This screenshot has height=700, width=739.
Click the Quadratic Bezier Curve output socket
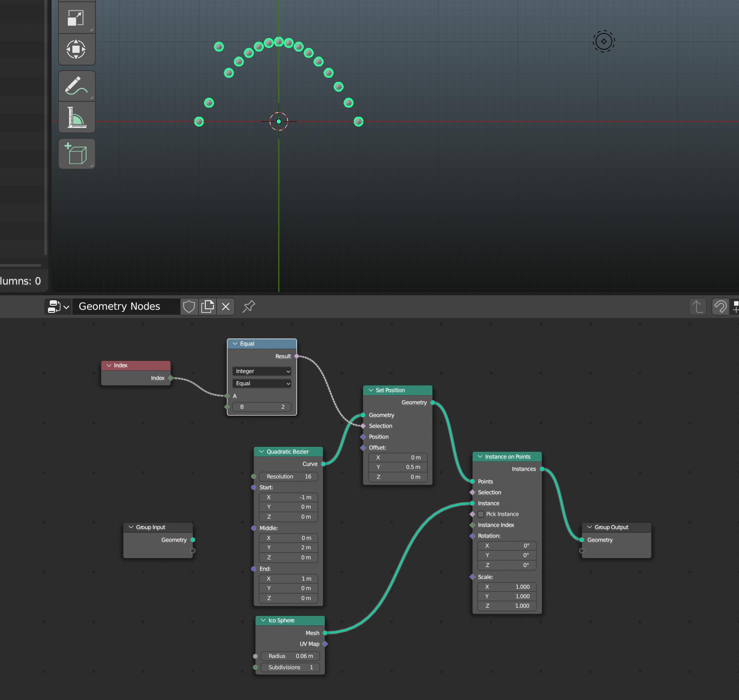[x=323, y=464]
